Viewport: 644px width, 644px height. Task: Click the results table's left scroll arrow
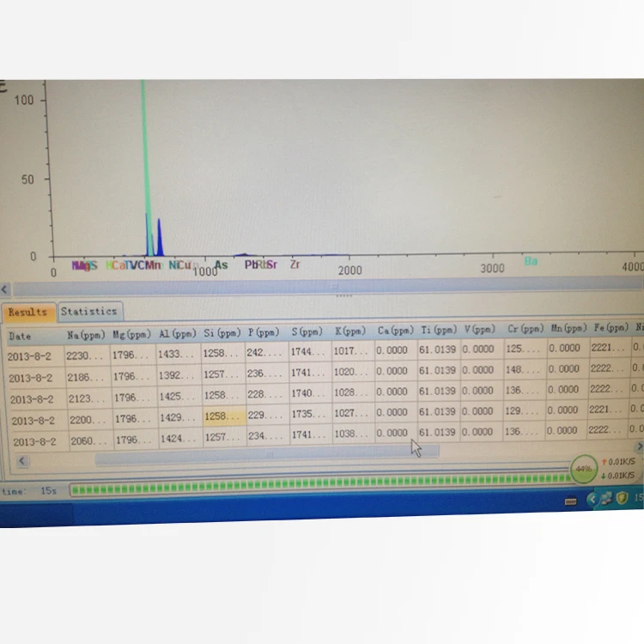(22, 461)
